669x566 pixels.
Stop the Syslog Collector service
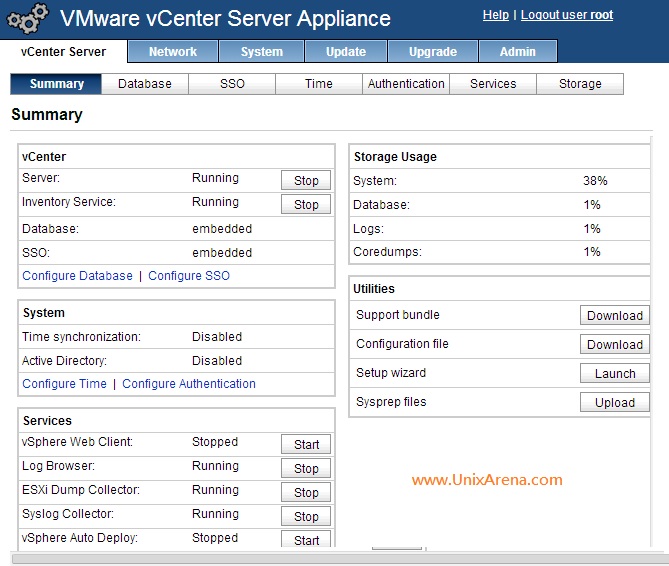[x=306, y=516]
